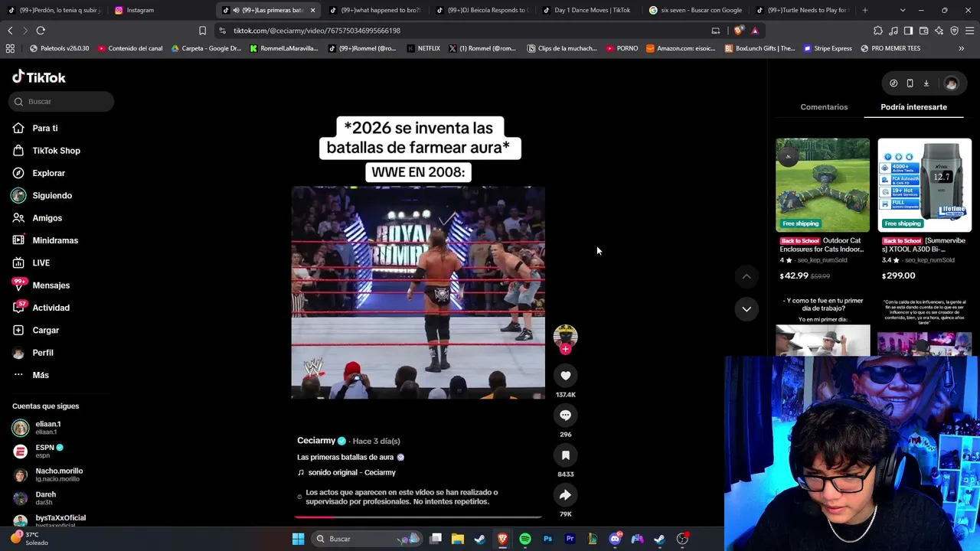Switch to the Comentarios tab

coord(824,107)
